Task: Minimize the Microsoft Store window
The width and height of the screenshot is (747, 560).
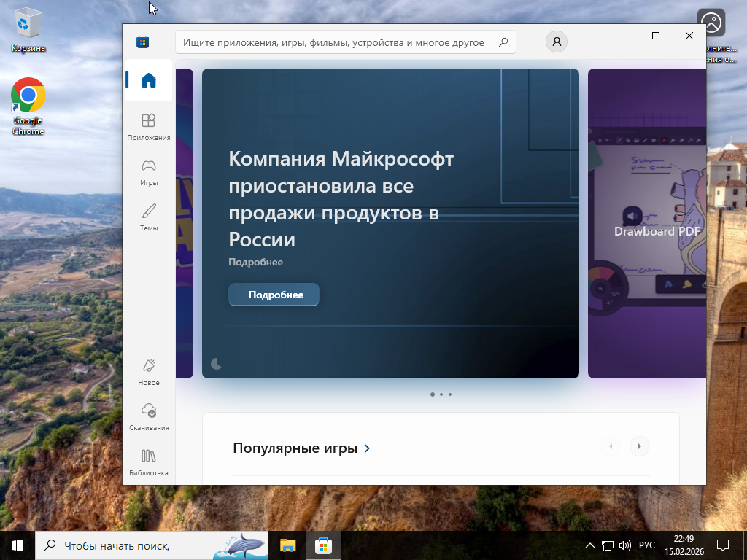Action: point(622,36)
